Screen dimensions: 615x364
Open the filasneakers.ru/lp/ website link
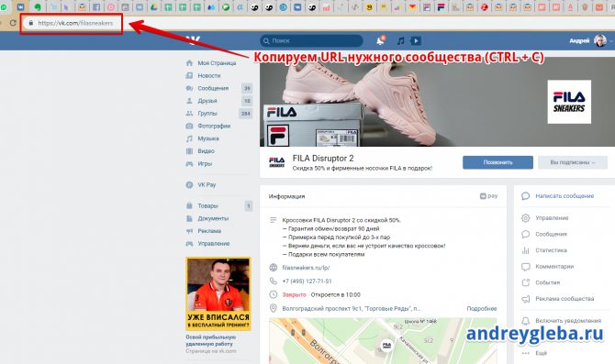(x=306, y=268)
